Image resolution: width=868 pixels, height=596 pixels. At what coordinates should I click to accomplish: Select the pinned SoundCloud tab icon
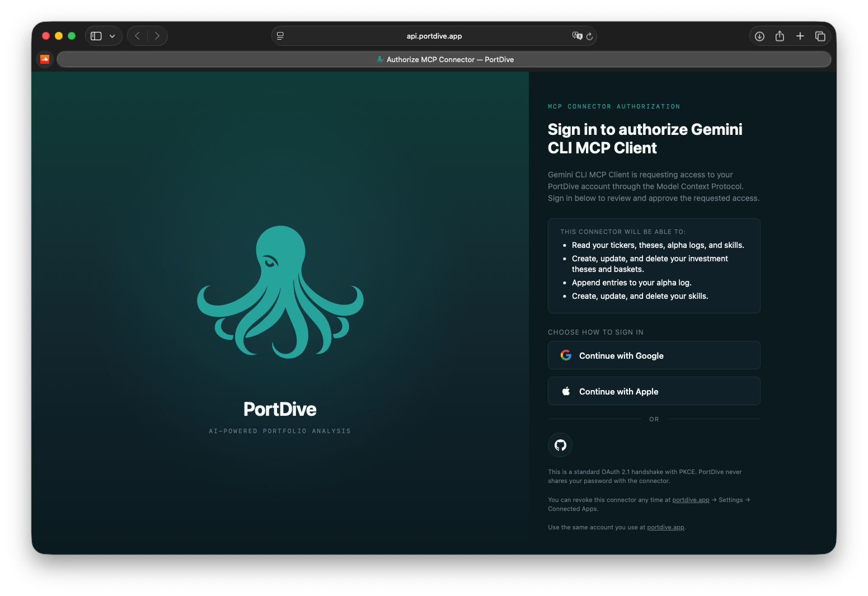[45, 59]
